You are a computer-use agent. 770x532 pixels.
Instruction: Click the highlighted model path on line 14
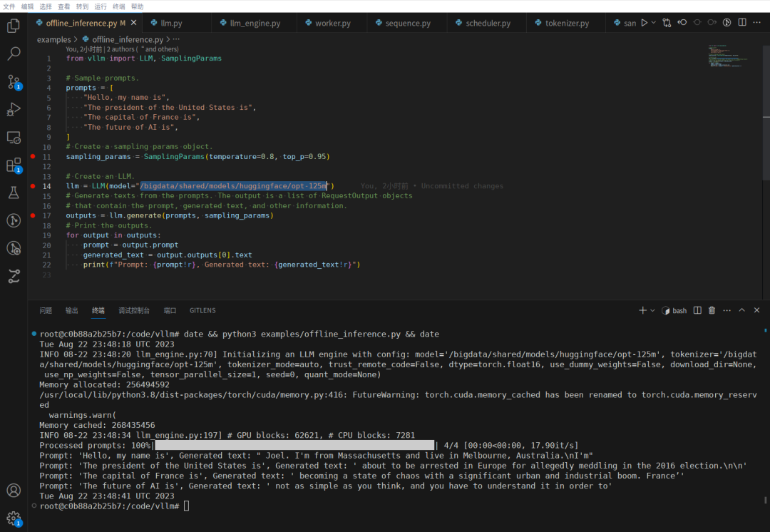(x=233, y=185)
